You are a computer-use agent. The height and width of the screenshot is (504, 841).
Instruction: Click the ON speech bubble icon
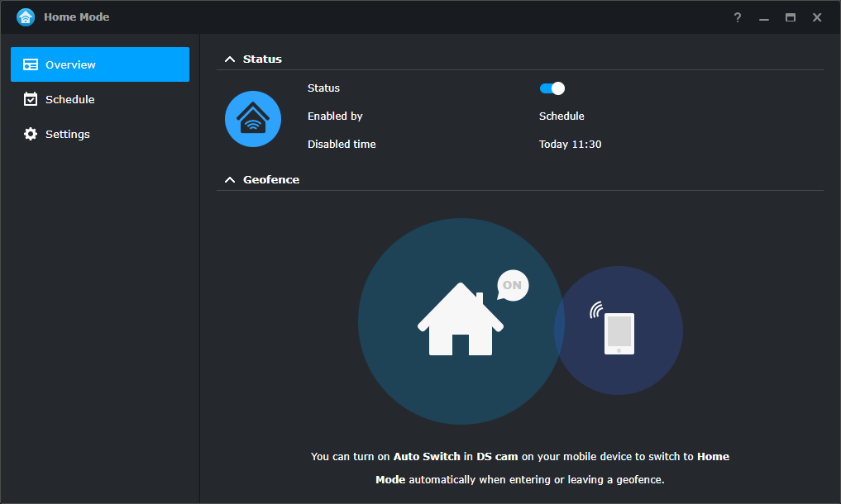[x=513, y=285]
